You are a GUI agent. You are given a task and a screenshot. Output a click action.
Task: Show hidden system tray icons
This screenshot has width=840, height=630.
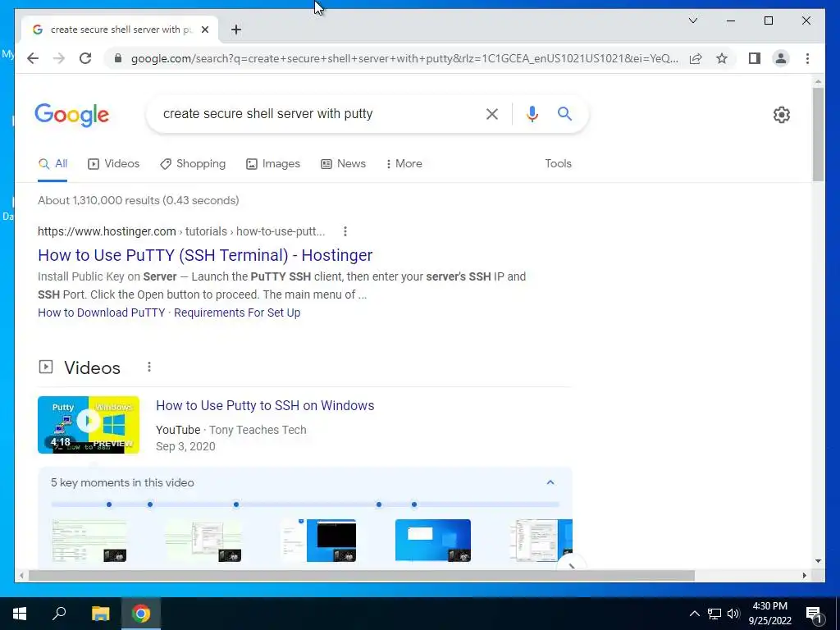pos(694,614)
